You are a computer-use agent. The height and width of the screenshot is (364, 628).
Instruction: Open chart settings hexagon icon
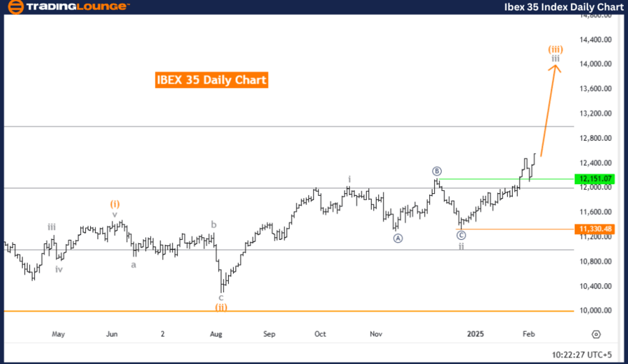[x=597, y=335]
